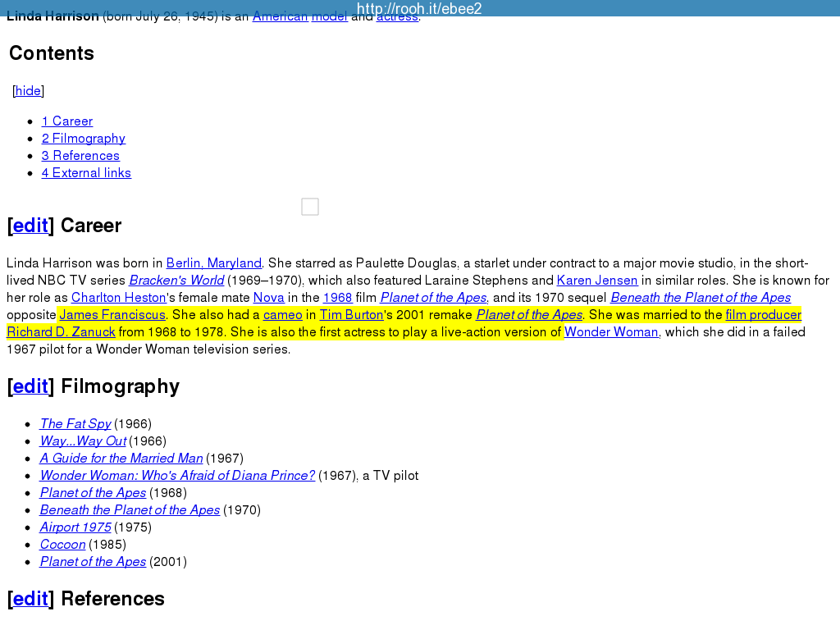Edit the References section
This screenshot has width=840, height=630.
point(30,599)
